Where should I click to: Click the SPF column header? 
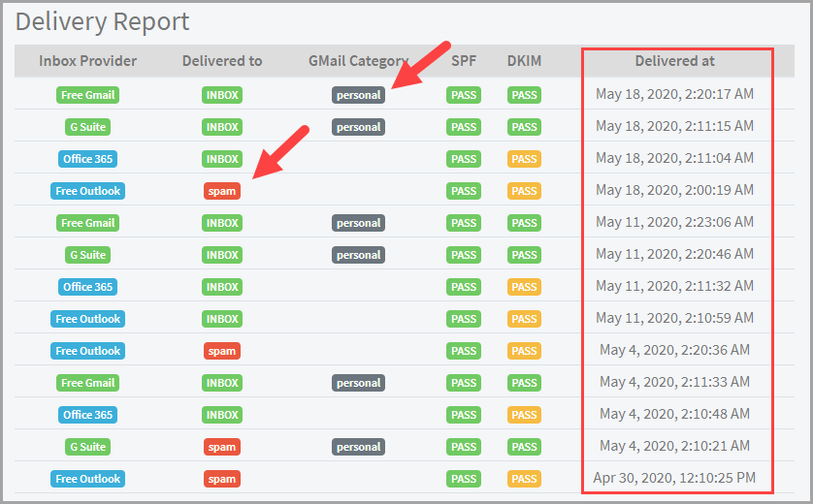(464, 61)
